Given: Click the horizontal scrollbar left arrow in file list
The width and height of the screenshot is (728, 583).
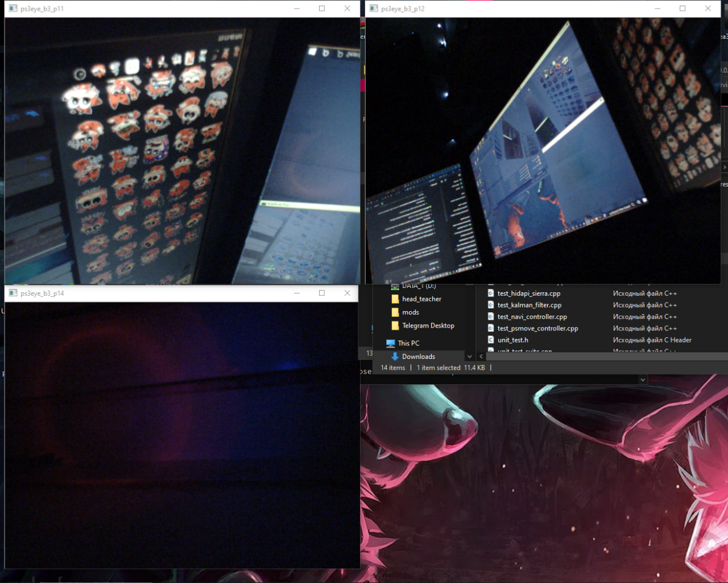Looking at the screenshot, I should (481, 357).
